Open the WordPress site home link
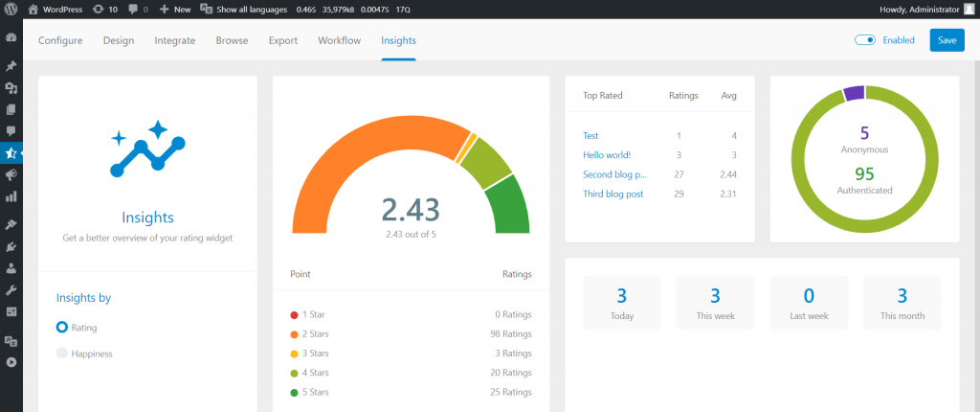 point(55,10)
